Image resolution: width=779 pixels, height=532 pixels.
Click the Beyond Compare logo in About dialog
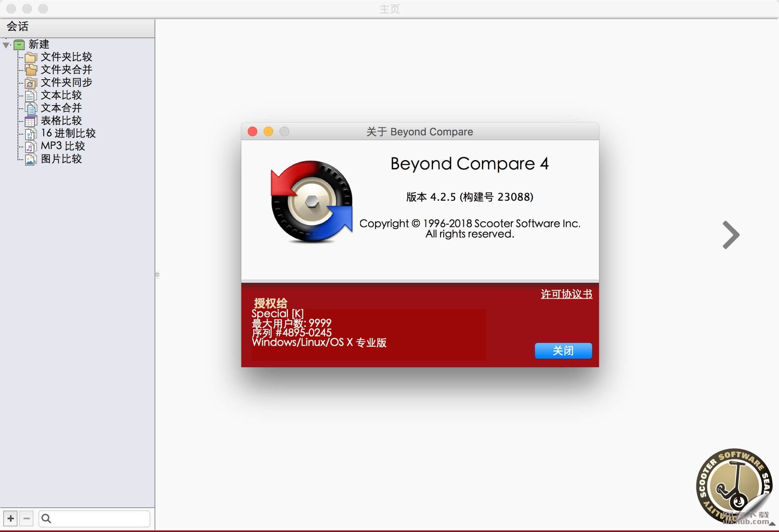click(x=311, y=202)
